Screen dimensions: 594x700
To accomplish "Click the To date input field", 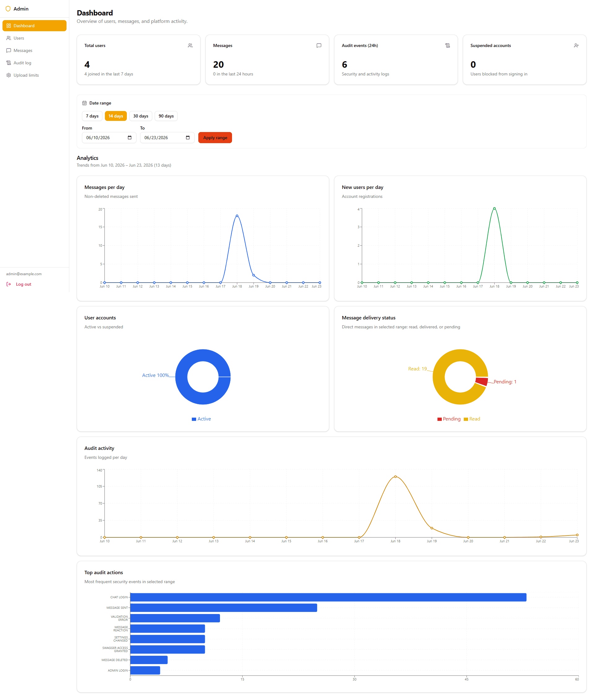I will tap(167, 138).
